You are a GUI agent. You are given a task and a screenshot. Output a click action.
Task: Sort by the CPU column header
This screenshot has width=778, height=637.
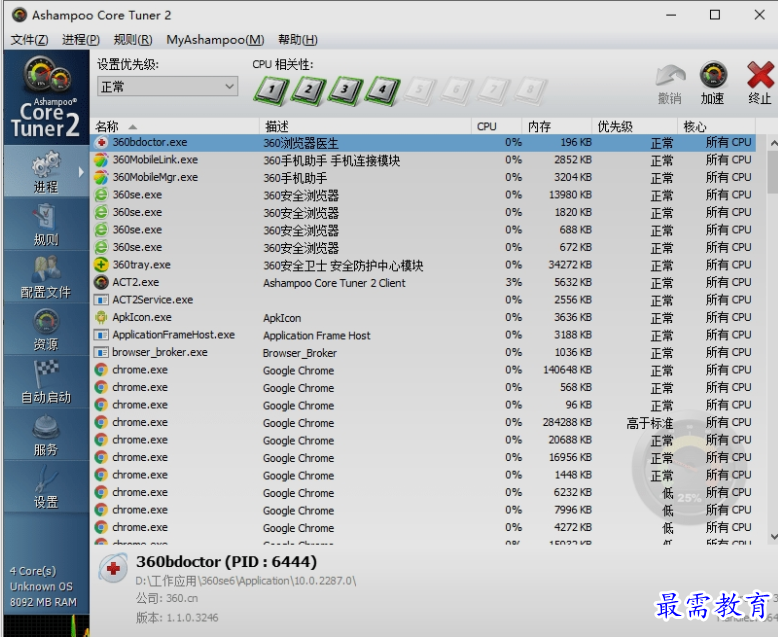[x=496, y=127]
